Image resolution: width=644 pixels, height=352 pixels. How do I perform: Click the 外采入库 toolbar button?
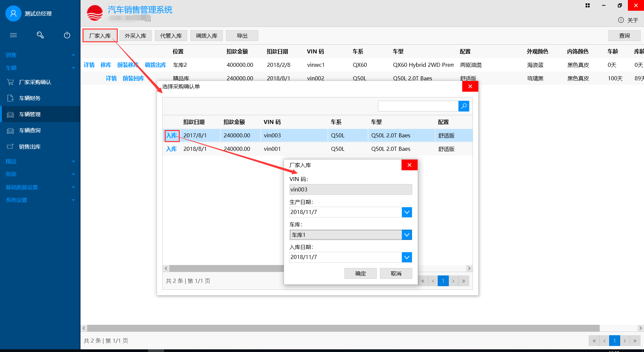[x=136, y=36]
